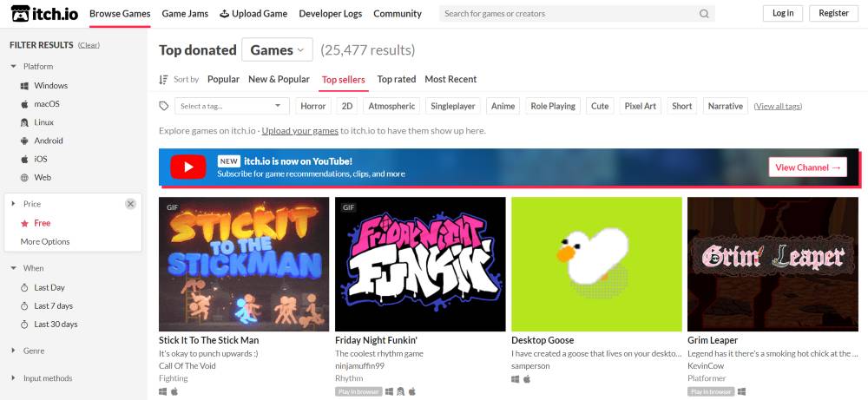Screen dimensions: 868x400
Task: Open the Browse Games tab
Action: (120, 14)
